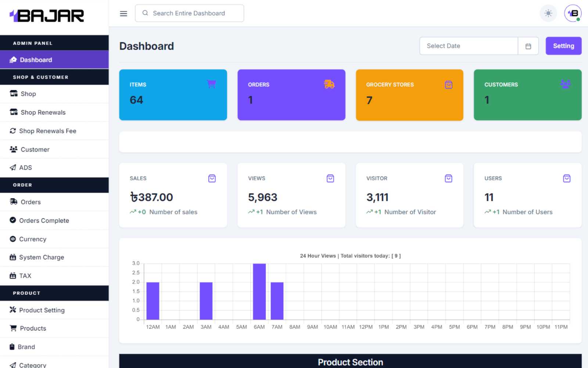Toggle the hamburger sidebar menu icon
Viewport: 588px width, 368px height.
pyautogui.click(x=123, y=14)
